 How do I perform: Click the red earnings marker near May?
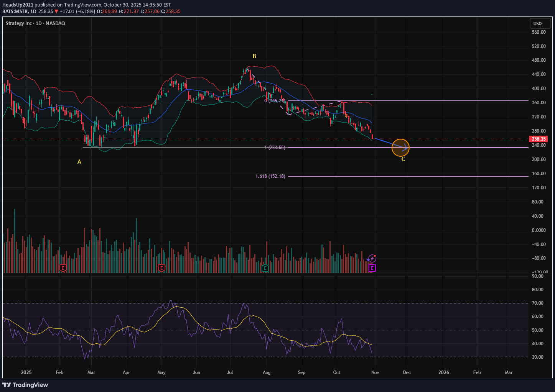point(161,268)
